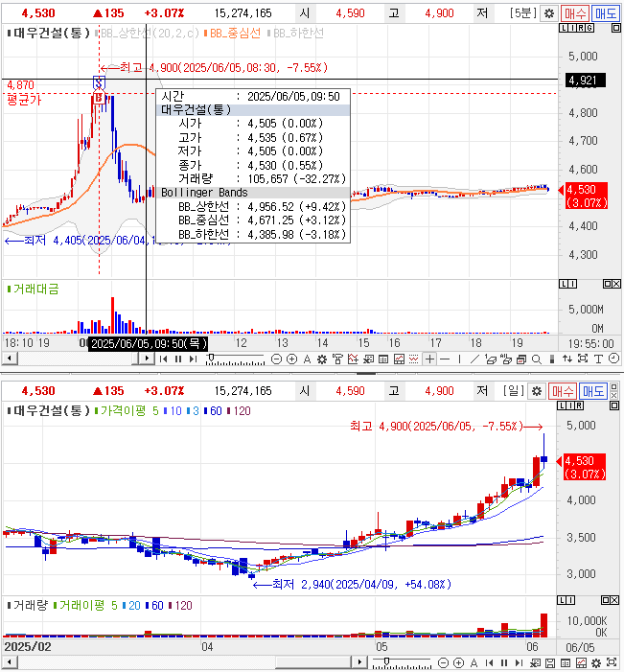Click the add-indicator chart icon on upper toolbar
Viewport: 624px width, 672px height.
pos(353,359)
